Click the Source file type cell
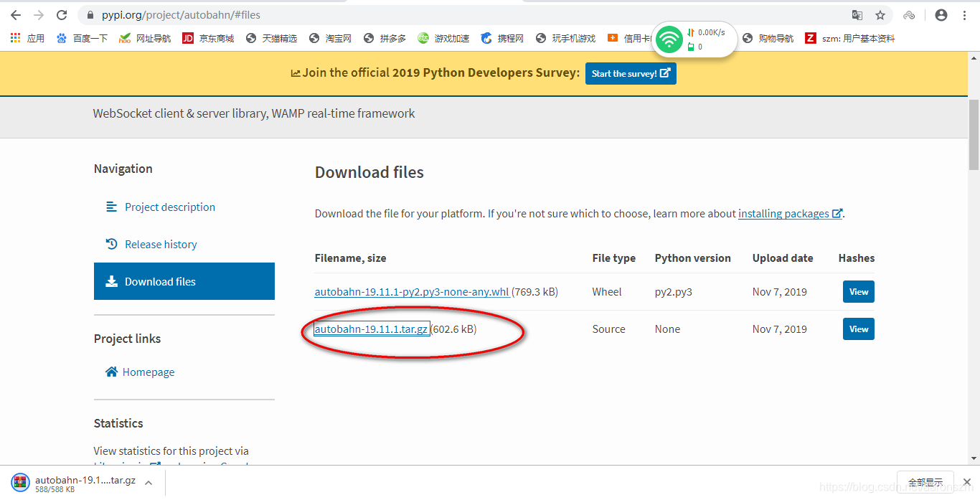Image resolution: width=980 pixels, height=500 pixels. click(x=609, y=329)
